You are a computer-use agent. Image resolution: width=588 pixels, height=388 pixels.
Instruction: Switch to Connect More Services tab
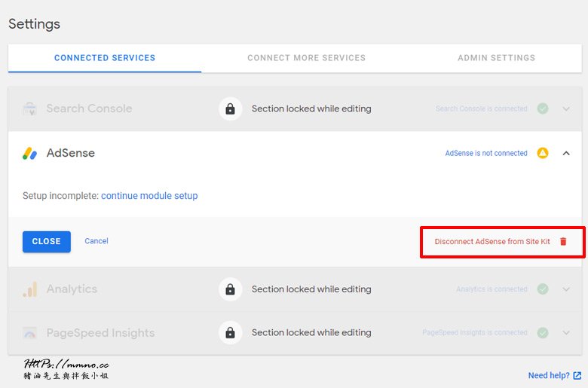tap(306, 58)
